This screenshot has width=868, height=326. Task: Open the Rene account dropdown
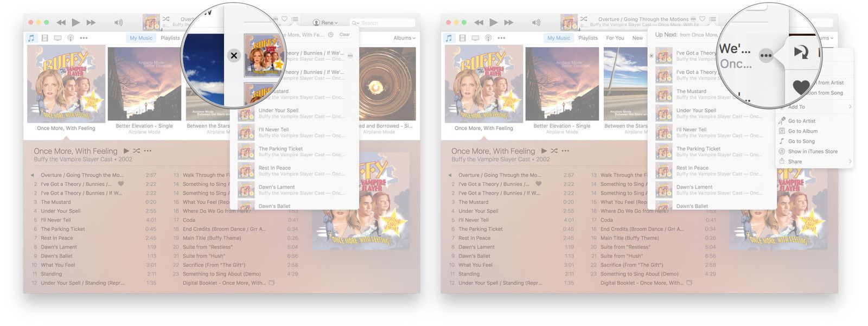325,23
